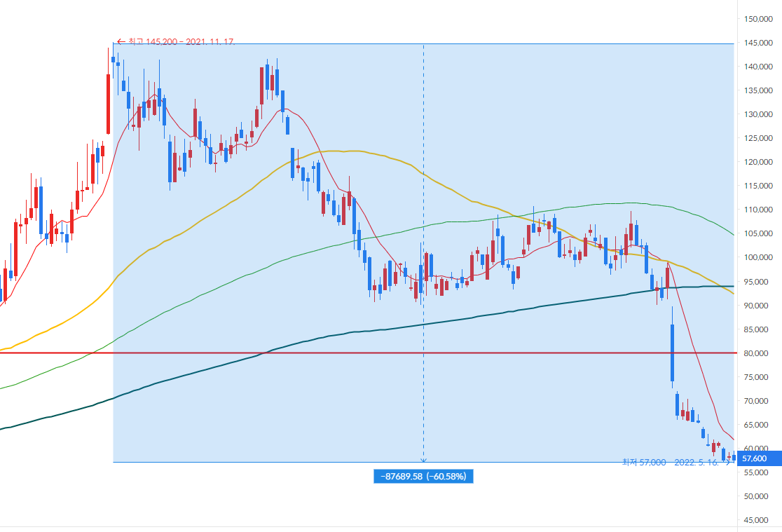The width and height of the screenshot is (782, 532).
Task: Click the 45,000 price axis label
Action: tap(756, 520)
